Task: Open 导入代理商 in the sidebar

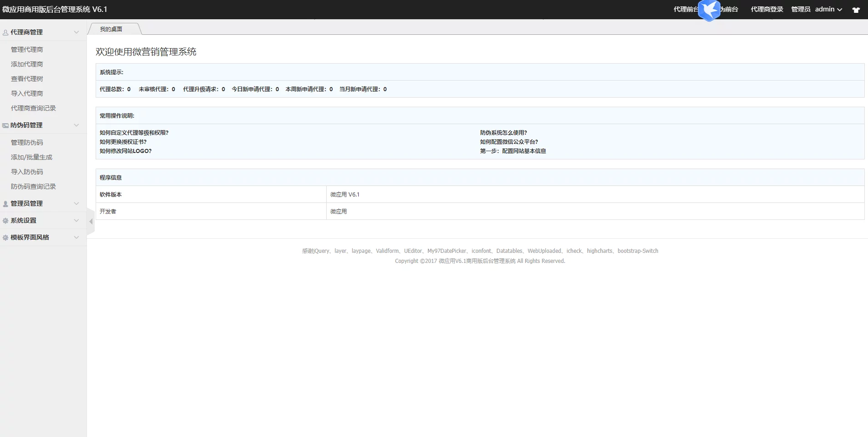Action: pyautogui.click(x=27, y=93)
